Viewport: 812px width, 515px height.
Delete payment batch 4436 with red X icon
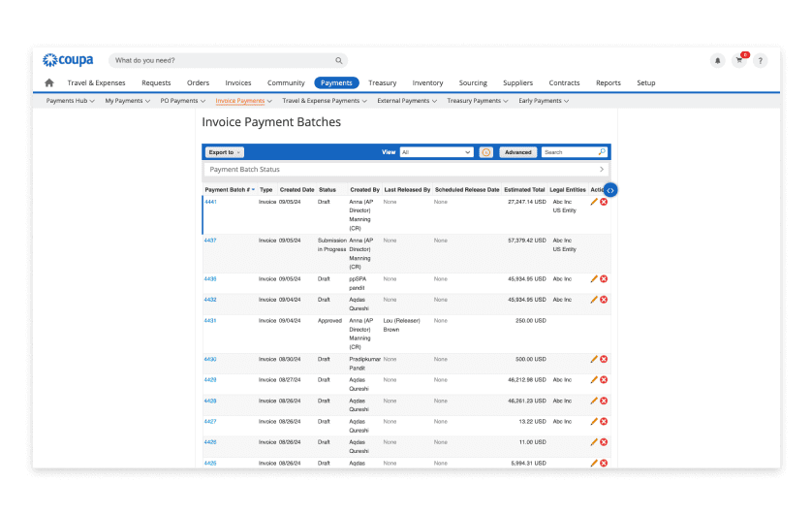coord(604,278)
